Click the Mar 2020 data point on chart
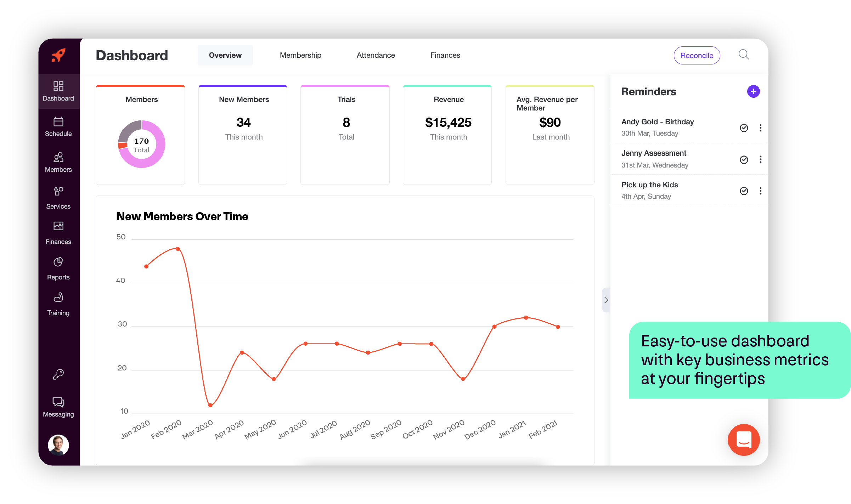The width and height of the screenshot is (851, 504). coord(210,405)
